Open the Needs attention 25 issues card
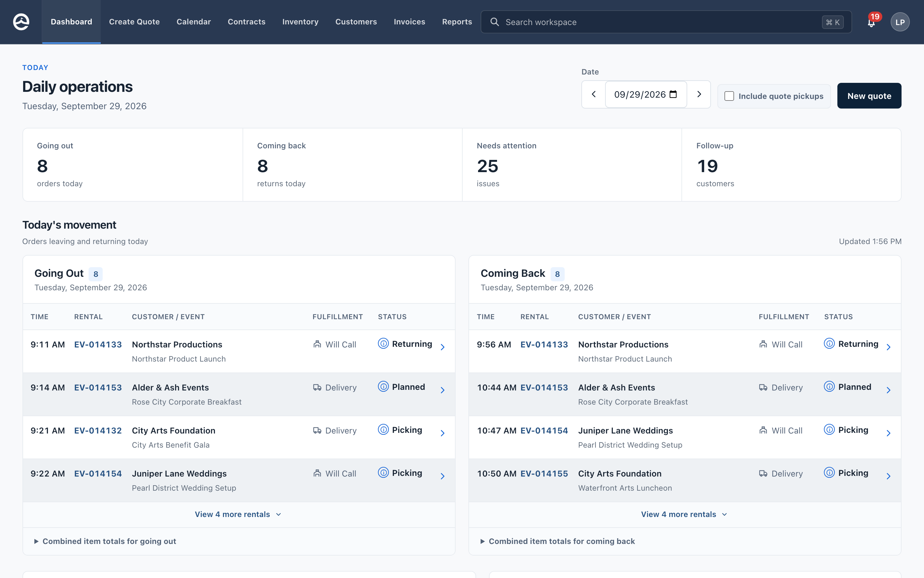 [x=572, y=165]
